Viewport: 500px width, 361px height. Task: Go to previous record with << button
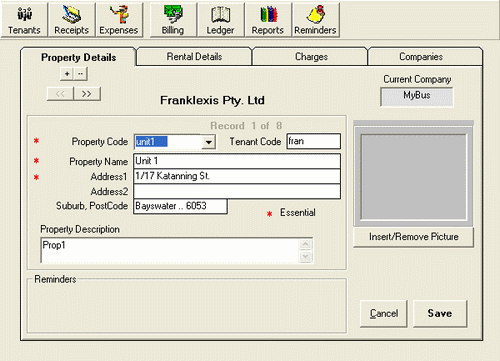tap(60, 94)
